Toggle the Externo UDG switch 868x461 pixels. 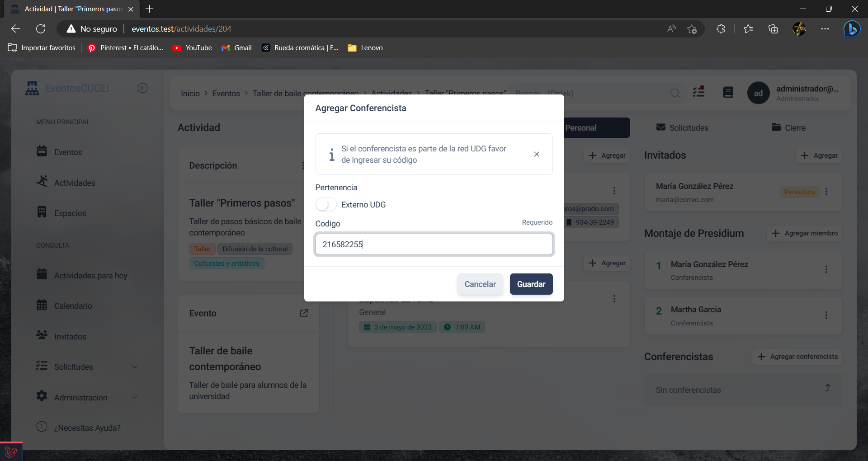[x=326, y=205]
